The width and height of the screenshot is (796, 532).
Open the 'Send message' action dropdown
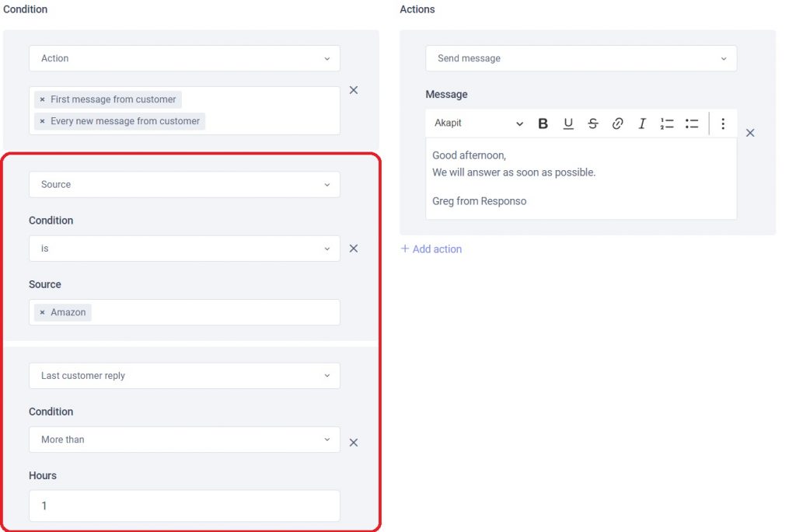click(581, 58)
